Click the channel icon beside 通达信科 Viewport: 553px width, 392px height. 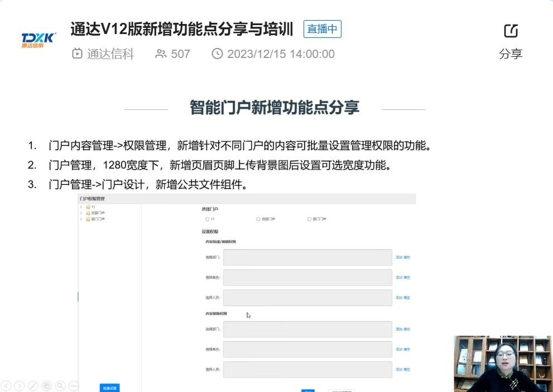point(77,54)
